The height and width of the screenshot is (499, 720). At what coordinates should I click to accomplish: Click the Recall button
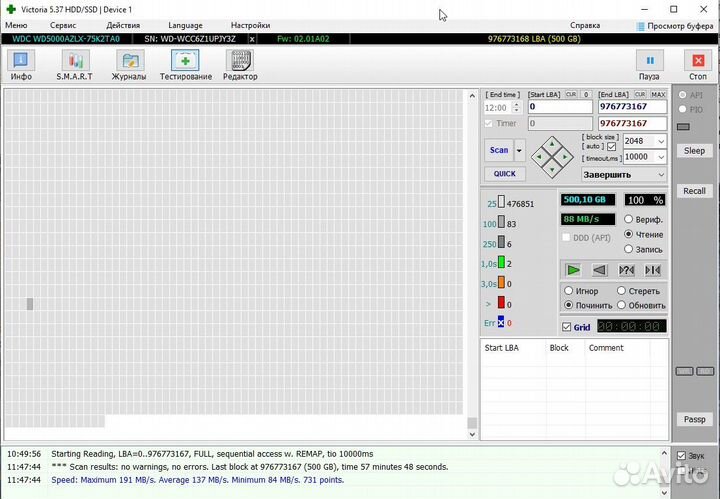pos(694,191)
